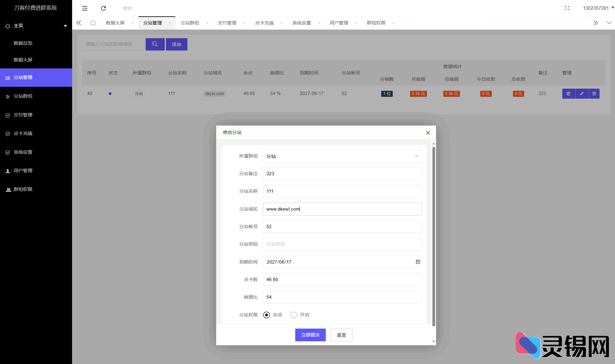Click the home icon in the tab bar

coord(93,23)
